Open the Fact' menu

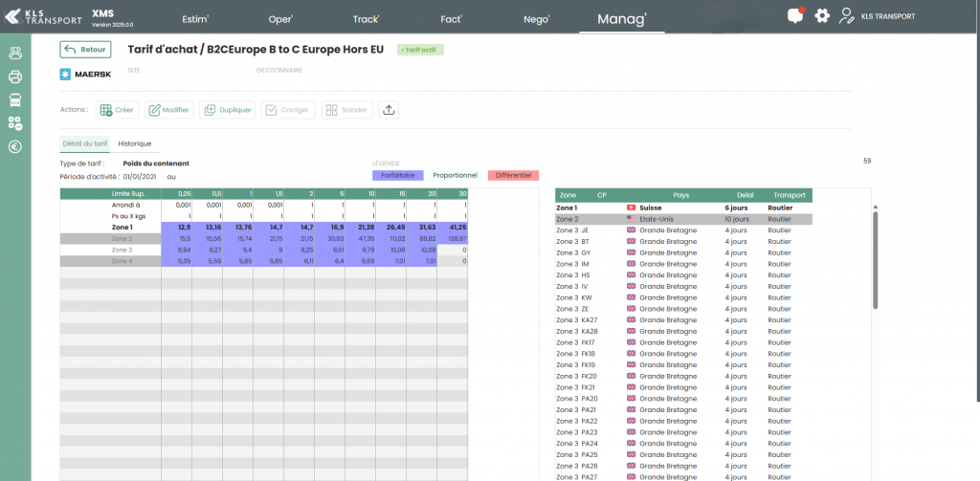pos(451,19)
